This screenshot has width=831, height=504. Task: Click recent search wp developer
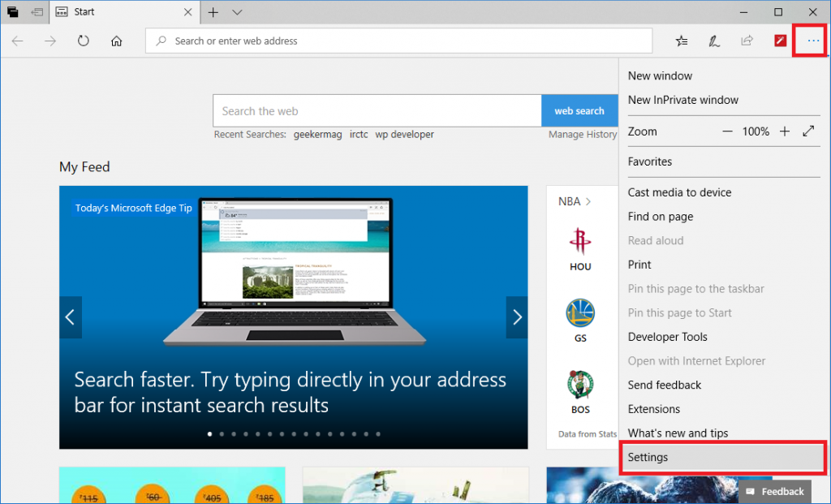(x=404, y=135)
